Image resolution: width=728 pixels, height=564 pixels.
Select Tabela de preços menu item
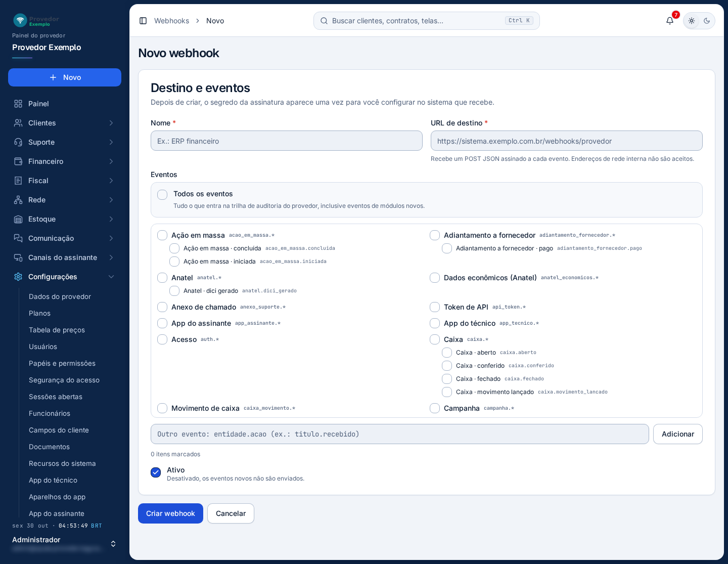tap(57, 330)
